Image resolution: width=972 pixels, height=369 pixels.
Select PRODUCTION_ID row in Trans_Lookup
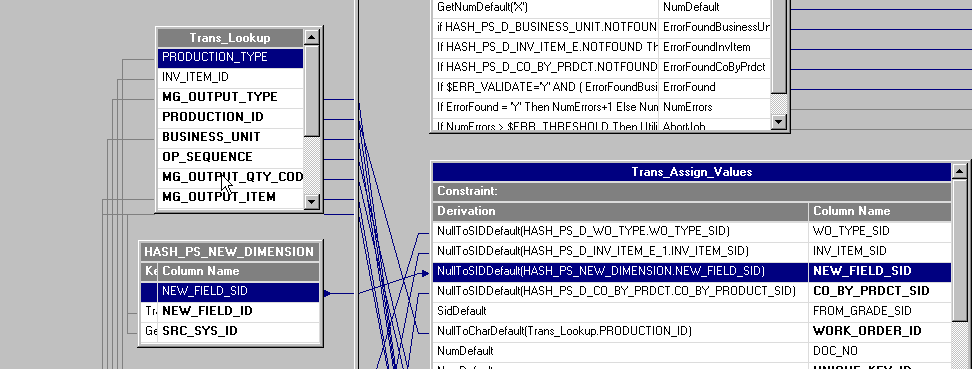click(x=231, y=117)
